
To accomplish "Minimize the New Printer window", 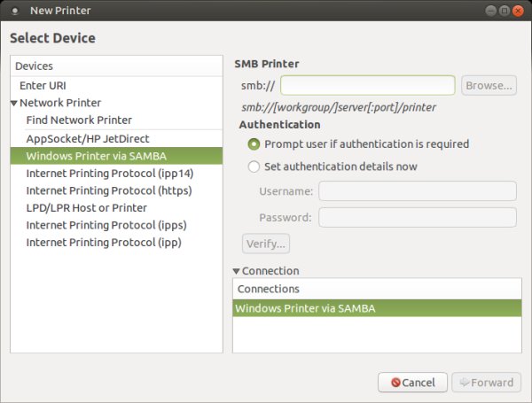I will 490,11.
